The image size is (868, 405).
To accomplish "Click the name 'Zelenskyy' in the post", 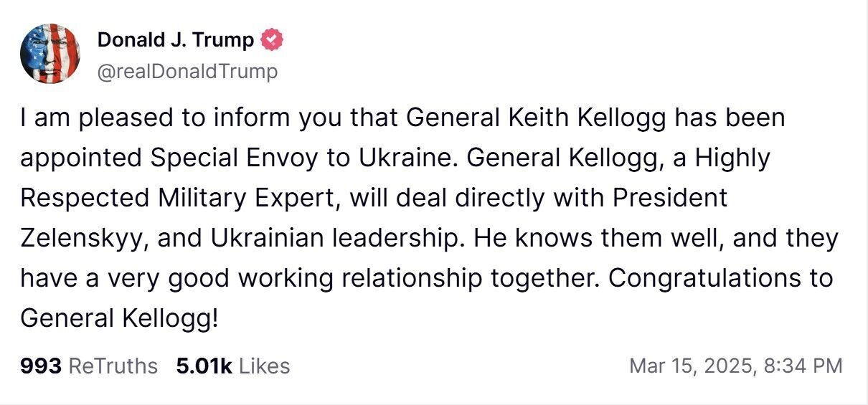I will pyautogui.click(x=82, y=238).
